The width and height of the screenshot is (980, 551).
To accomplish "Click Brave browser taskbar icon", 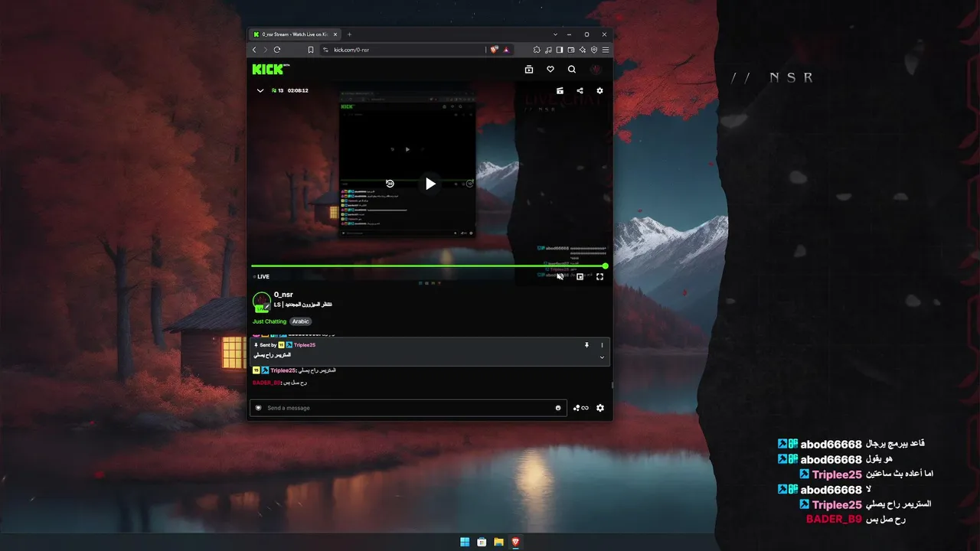I will point(515,542).
